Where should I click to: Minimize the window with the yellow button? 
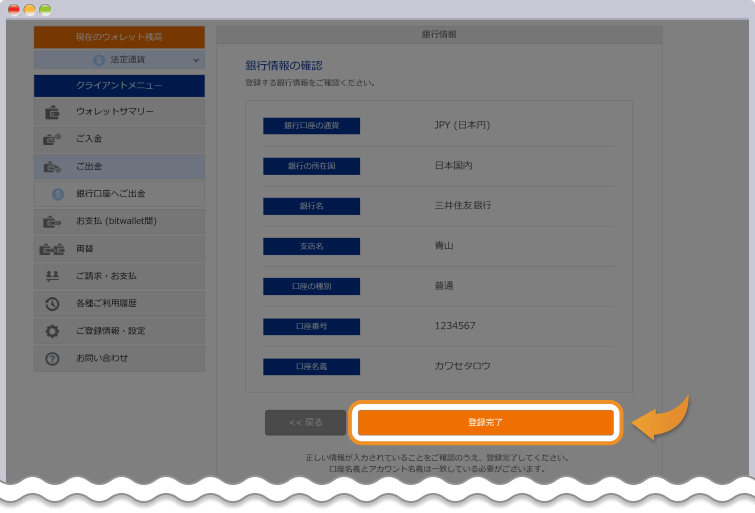point(29,9)
